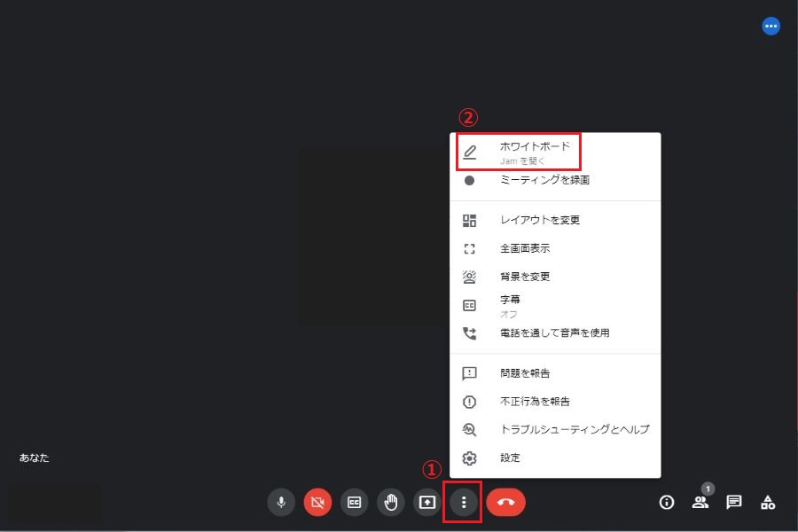Image resolution: width=798 pixels, height=532 pixels.
Task: Click the feedback bubble icon beside 問題を報告
Action: [469, 373]
